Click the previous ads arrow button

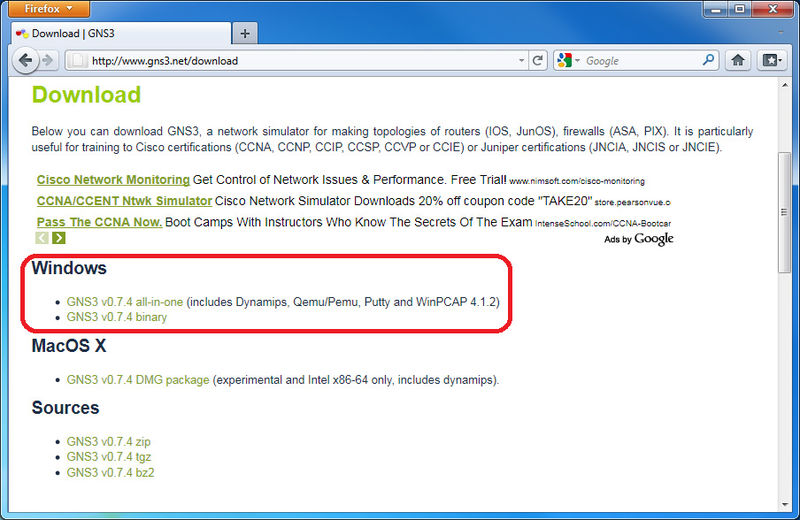pyautogui.click(x=42, y=238)
